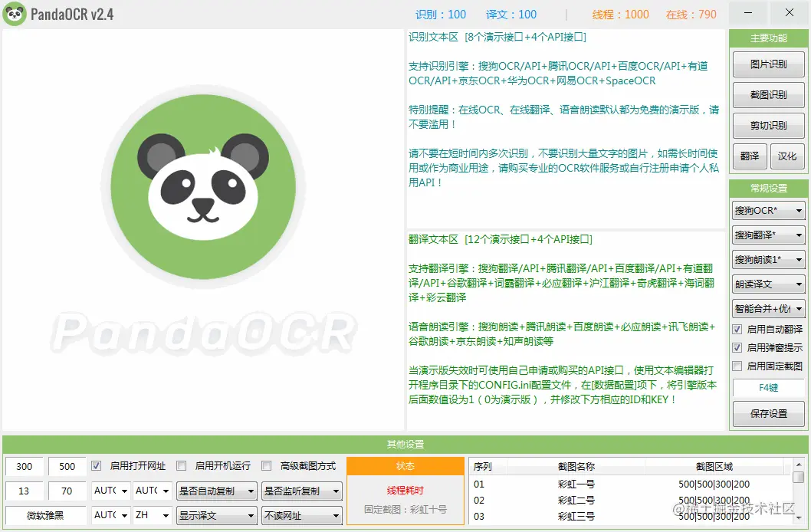811x532 pixels.
Task: Click the screenshot list scrollbar thumb
Action: [799, 477]
